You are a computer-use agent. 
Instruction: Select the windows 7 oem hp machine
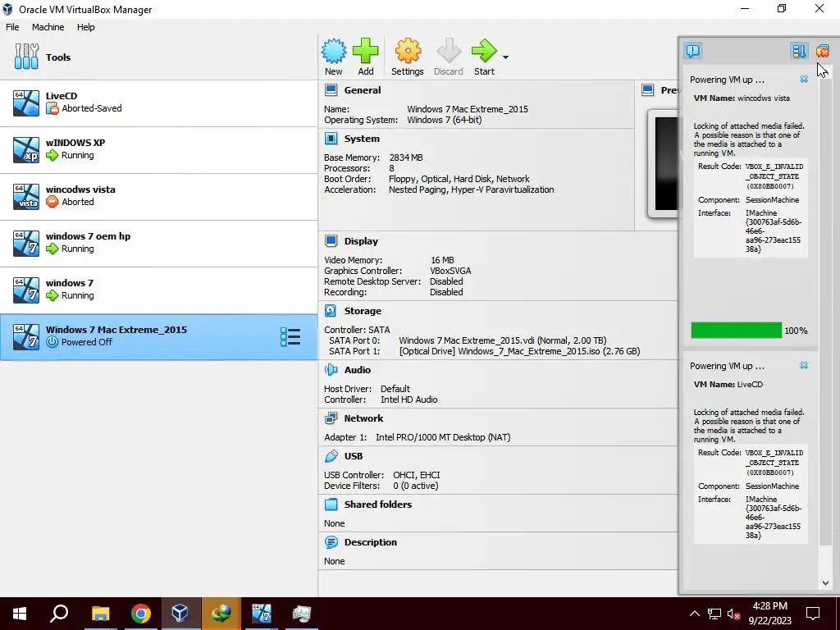coord(158,243)
